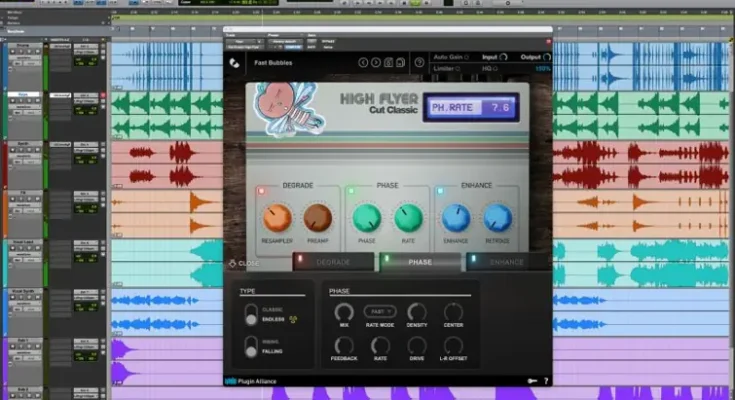
Task: Click the next preset arrow icon
Action: point(376,63)
